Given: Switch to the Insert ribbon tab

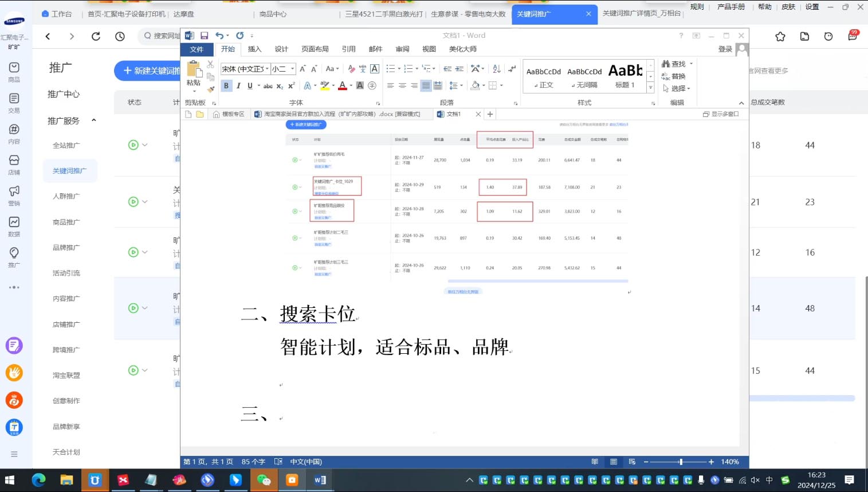Looking at the screenshot, I should click(254, 49).
